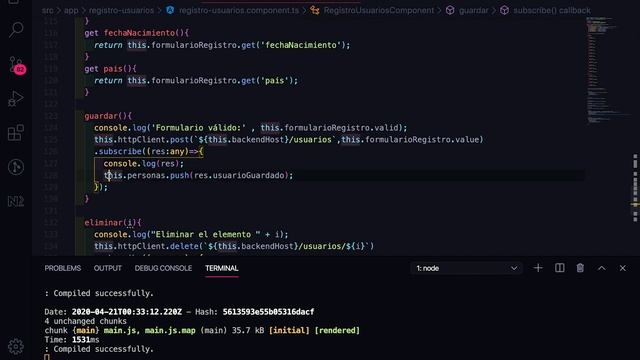Add a new terminal with plus icon
The height and width of the screenshot is (360, 640).
pyautogui.click(x=538, y=268)
